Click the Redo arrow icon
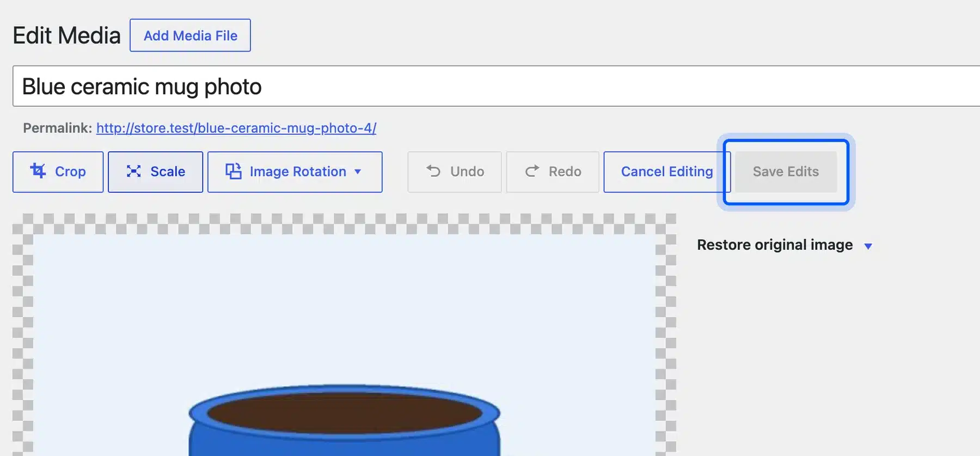 pyautogui.click(x=532, y=171)
